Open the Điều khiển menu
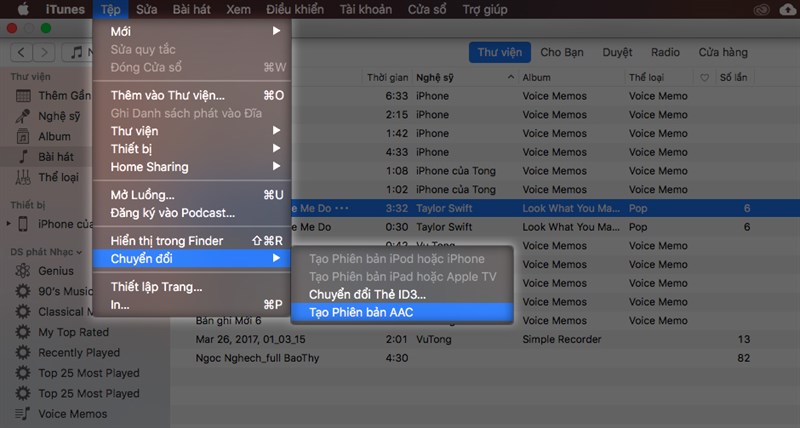Viewport: 800px width, 428px height. tap(295, 10)
